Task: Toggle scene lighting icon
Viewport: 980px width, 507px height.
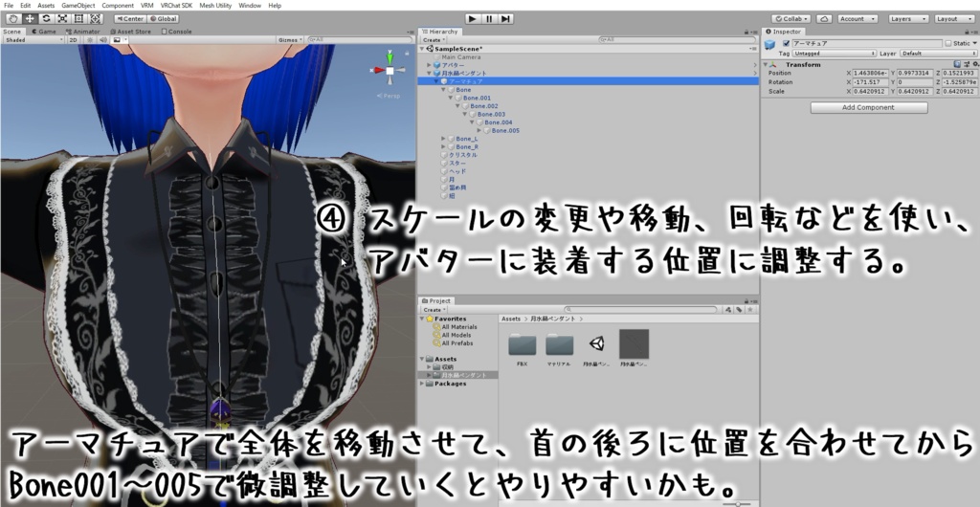Action: pos(90,39)
